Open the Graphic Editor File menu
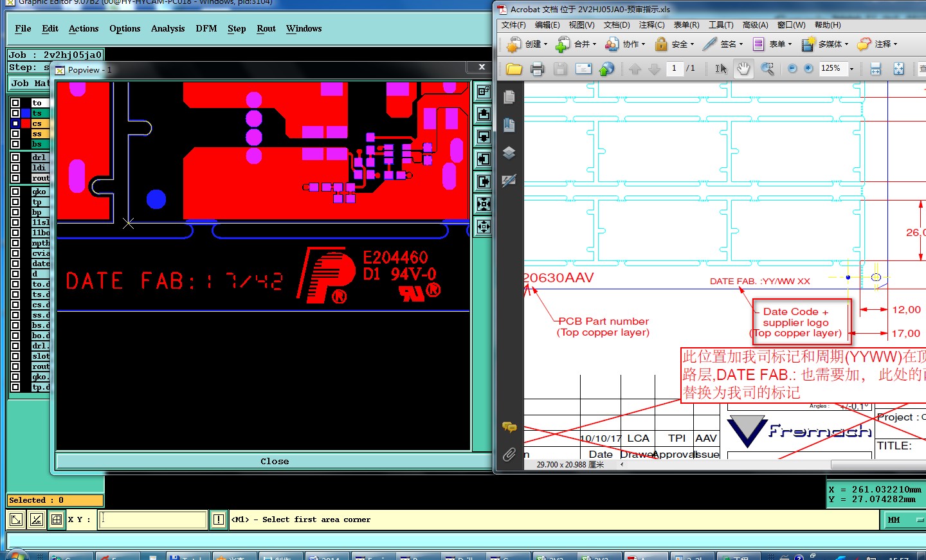The width and height of the screenshot is (926, 560). tap(23, 28)
